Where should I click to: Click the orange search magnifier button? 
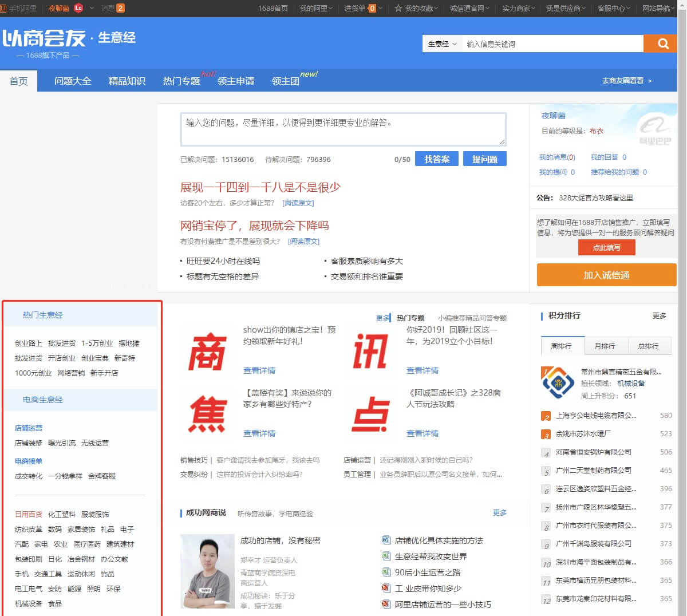[x=660, y=44]
